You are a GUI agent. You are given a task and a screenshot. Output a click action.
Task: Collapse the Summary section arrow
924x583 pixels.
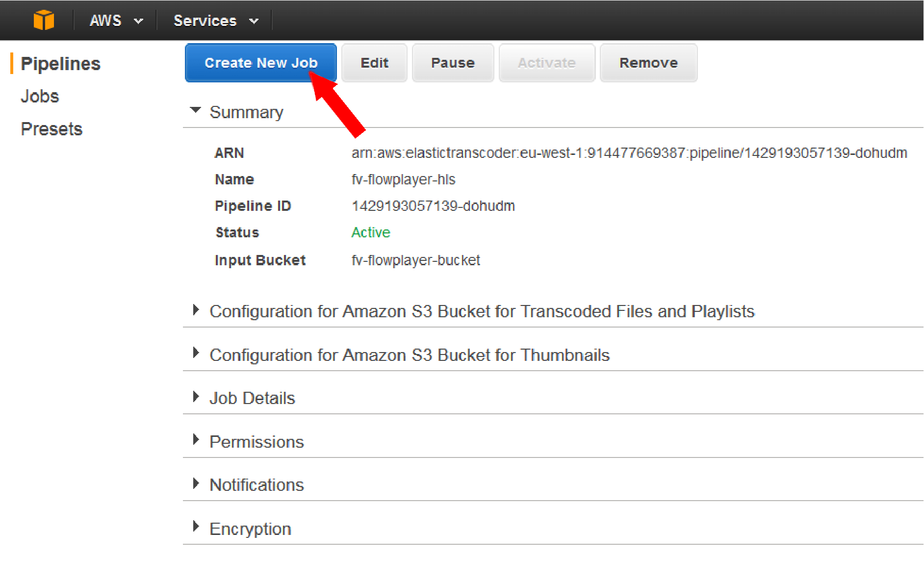coord(196,110)
